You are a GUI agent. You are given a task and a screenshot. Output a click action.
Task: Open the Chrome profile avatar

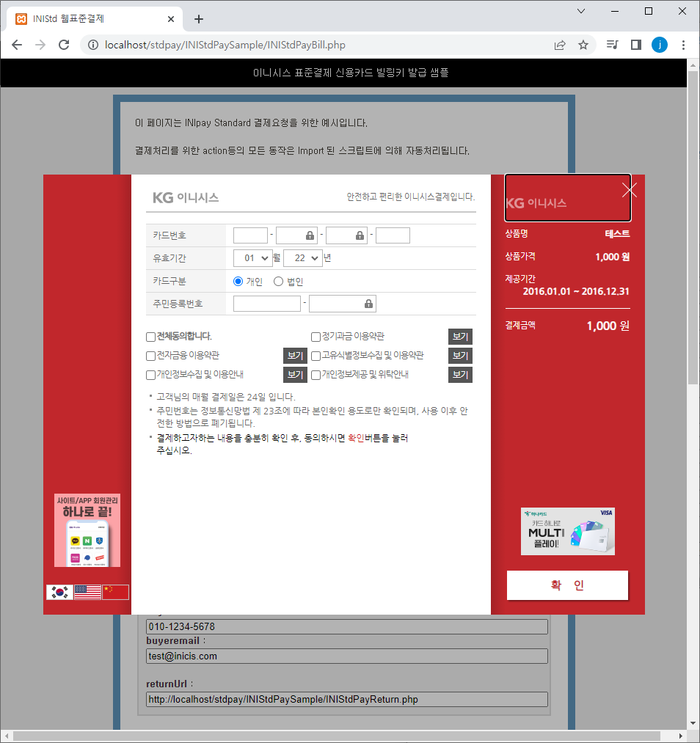659,45
